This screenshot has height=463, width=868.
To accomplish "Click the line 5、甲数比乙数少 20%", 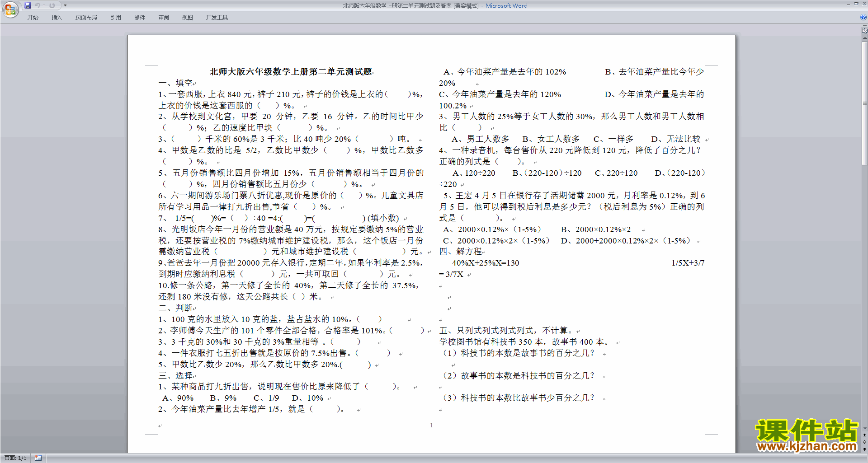I will click(264, 365).
